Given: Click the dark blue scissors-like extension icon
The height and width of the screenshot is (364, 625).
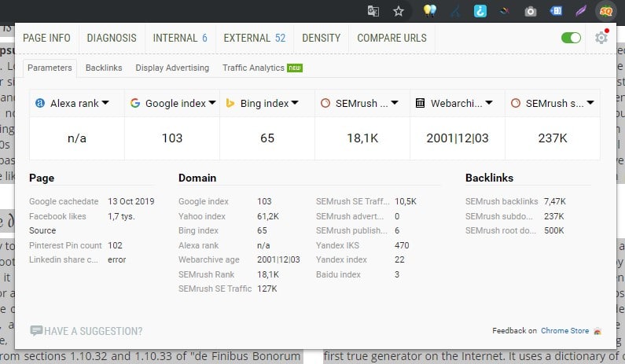Looking at the screenshot, I should (455, 11).
